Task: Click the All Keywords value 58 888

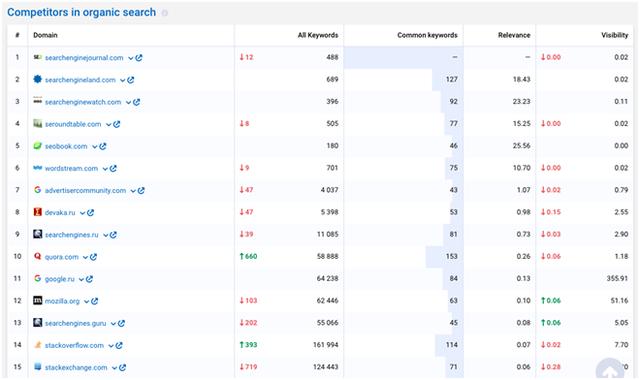Action: tap(327, 256)
